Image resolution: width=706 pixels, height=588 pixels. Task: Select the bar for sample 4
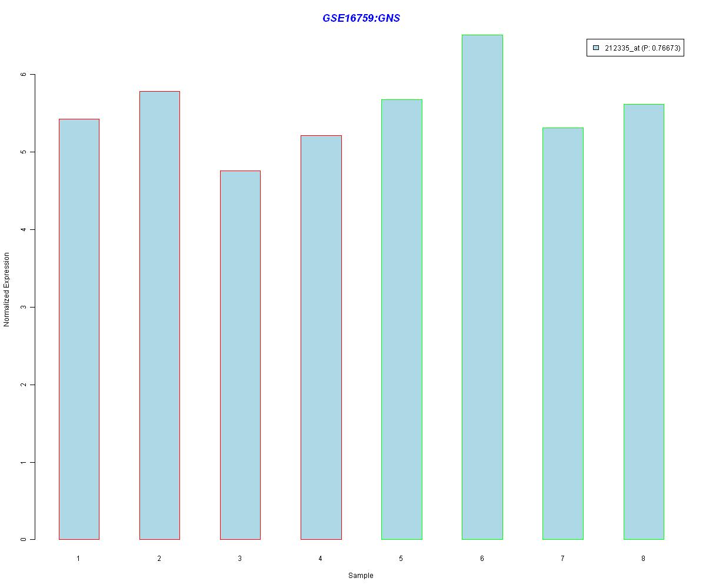tap(321, 338)
